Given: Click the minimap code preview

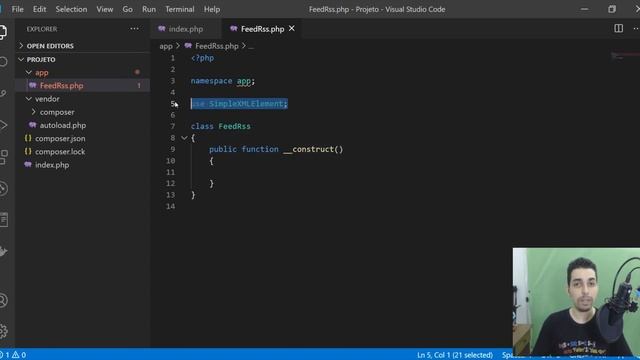Looking at the screenshot, I should (625, 56).
